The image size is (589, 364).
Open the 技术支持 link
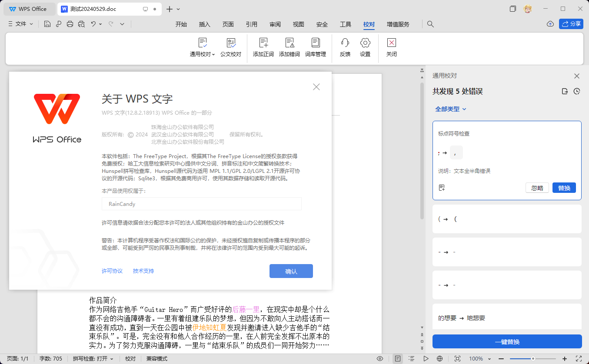pyautogui.click(x=143, y=271)
